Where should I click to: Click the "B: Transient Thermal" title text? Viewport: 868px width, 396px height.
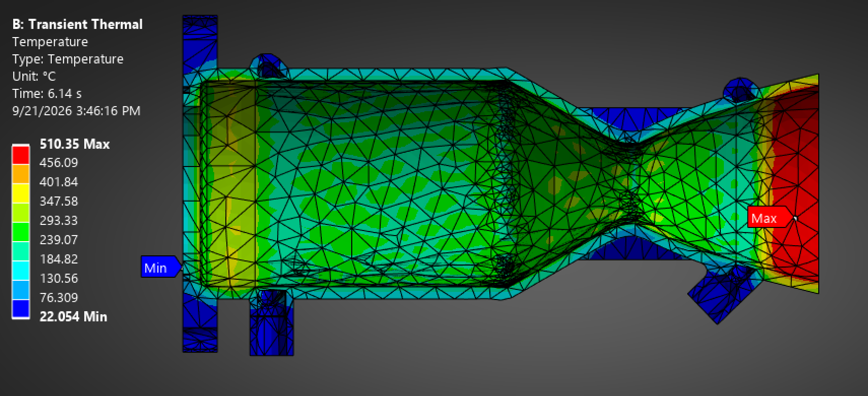(78, 24)
